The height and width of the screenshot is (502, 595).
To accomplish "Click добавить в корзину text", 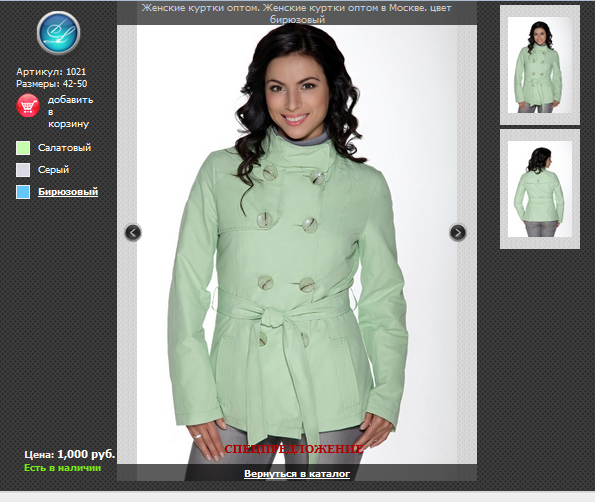I will coord(70,112).
